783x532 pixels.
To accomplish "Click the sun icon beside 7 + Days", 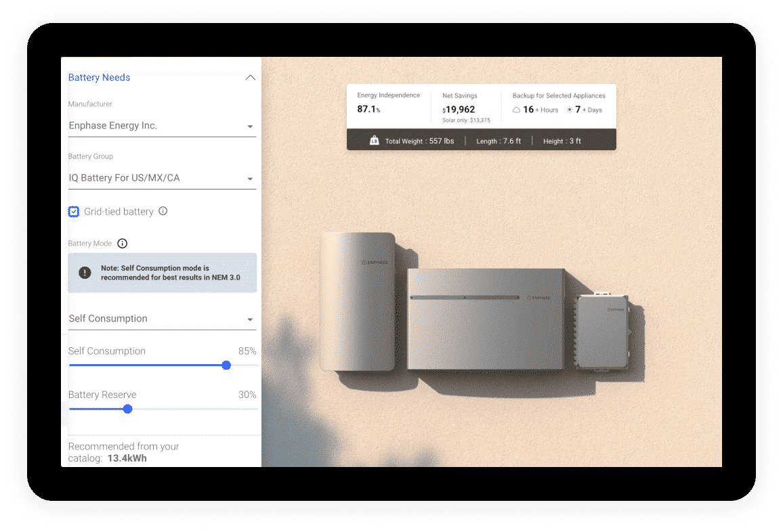I will (x=569, y=110).
